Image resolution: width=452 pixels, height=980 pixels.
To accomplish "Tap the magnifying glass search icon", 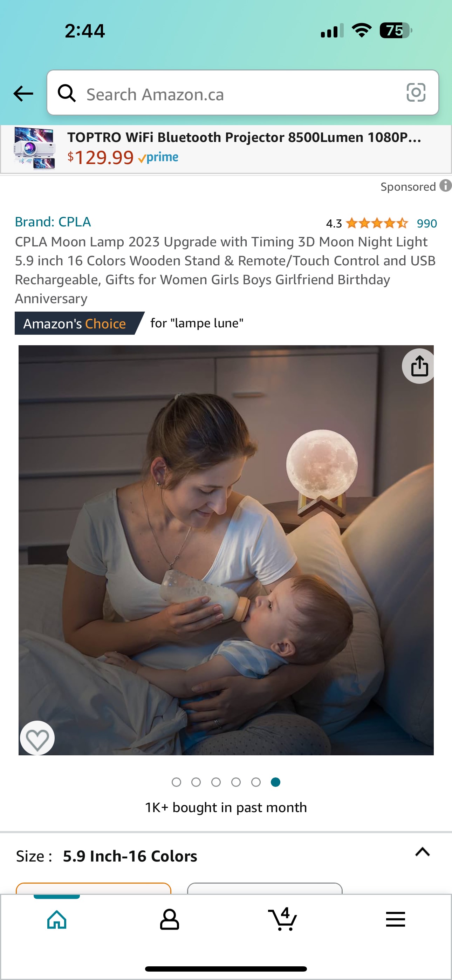I will coord(67,93).
